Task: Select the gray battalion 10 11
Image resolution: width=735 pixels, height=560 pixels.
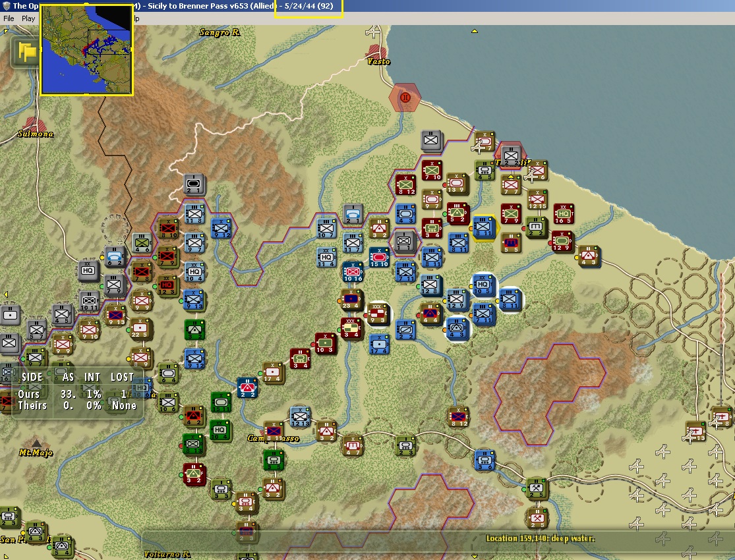Action: 89,301
